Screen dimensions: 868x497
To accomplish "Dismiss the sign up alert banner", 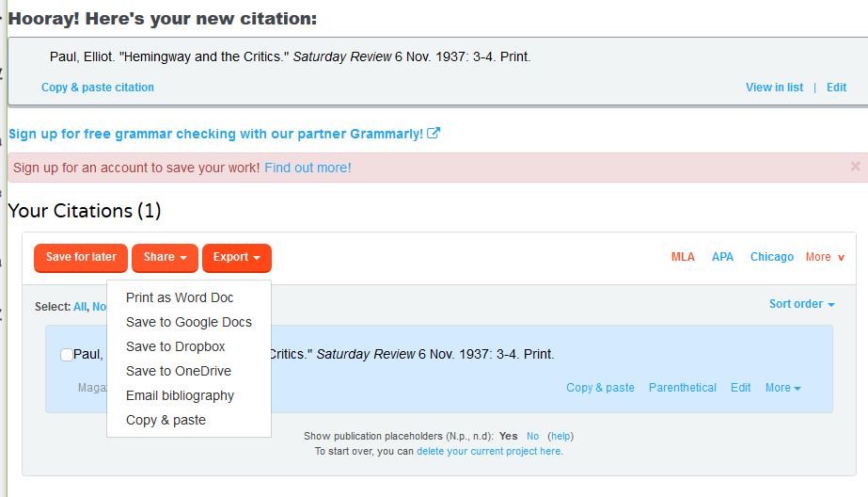I will pos(855,167).
